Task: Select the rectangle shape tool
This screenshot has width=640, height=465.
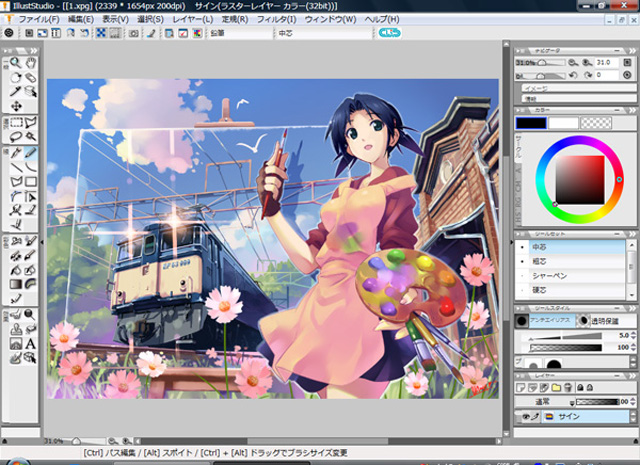Action: 31,182
